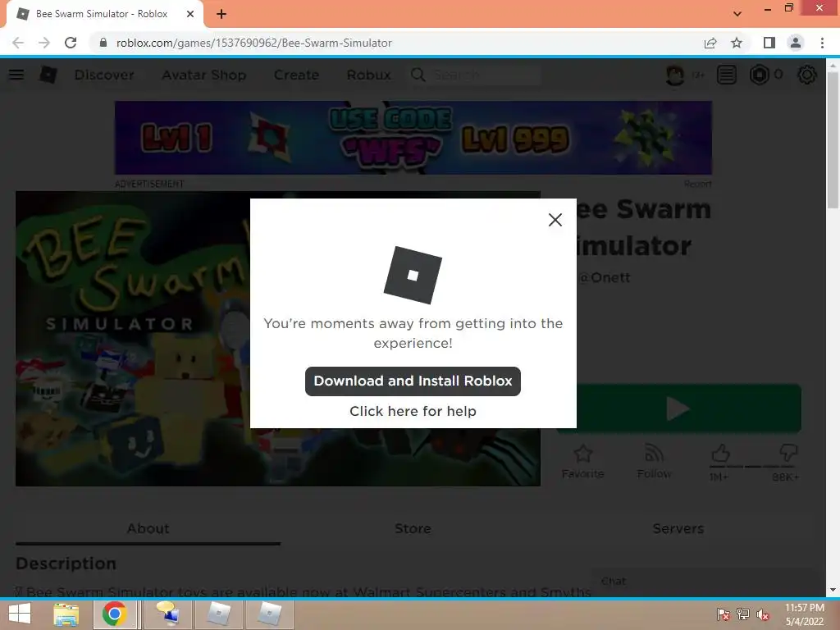The height and width of the screenshot is (630, 840).
Task: Click the Chrome taskbar icon
Action: coord(115,614)
